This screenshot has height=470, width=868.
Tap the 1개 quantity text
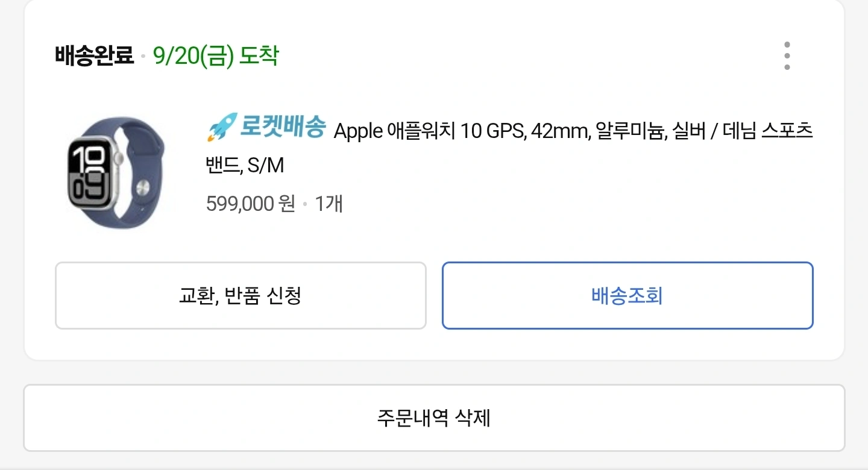(329, 204)
